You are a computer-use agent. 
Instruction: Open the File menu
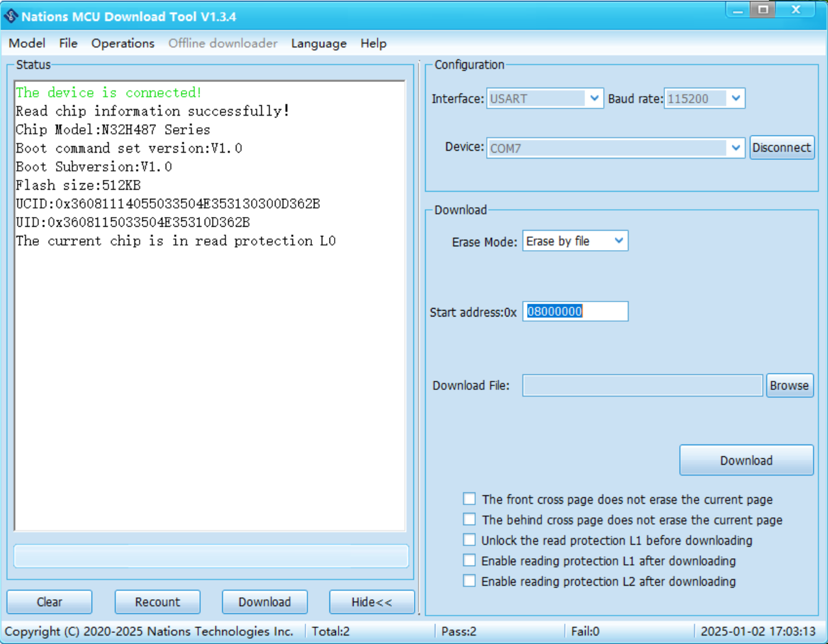tap(68, 44)
